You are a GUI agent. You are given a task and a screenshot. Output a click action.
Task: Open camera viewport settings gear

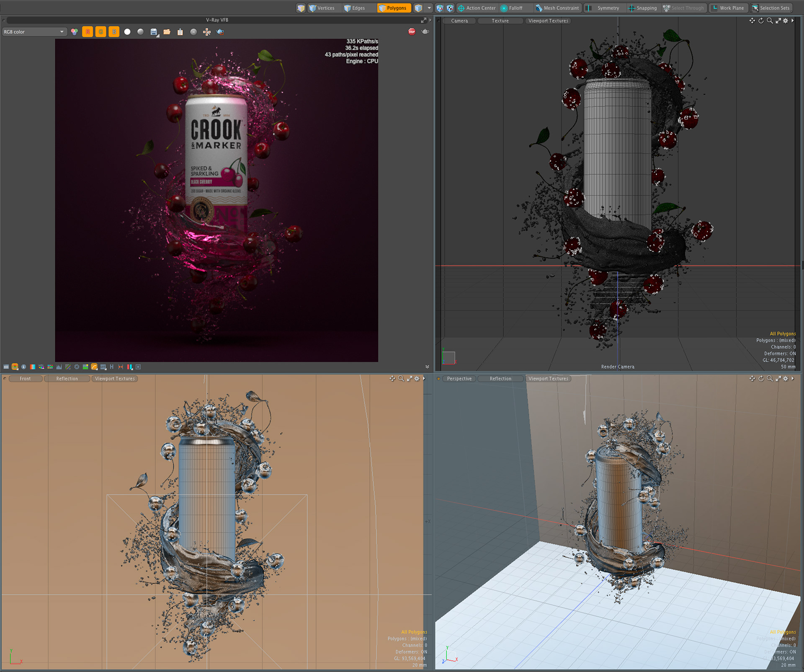coord(786,21)
